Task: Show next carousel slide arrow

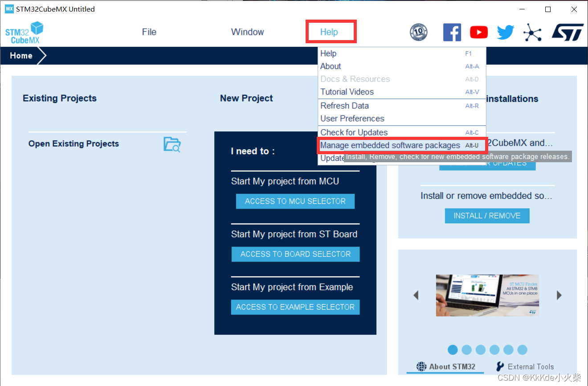Action: tap(559, 295)
